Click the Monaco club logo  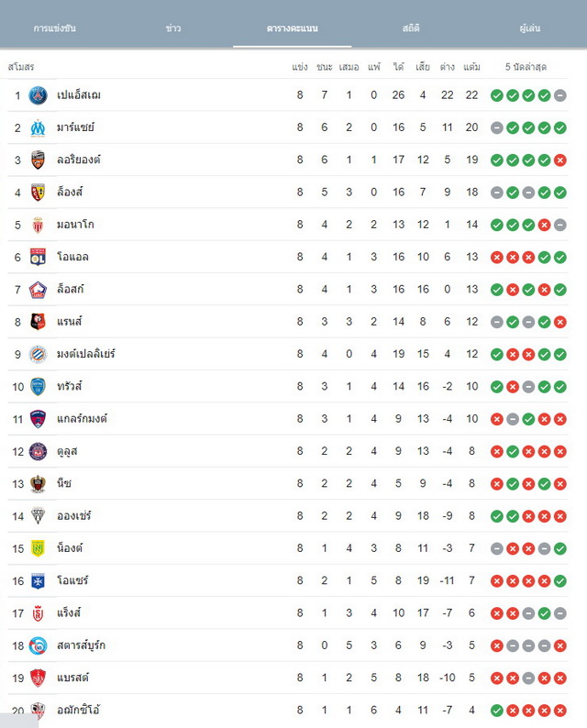[38, 225]
